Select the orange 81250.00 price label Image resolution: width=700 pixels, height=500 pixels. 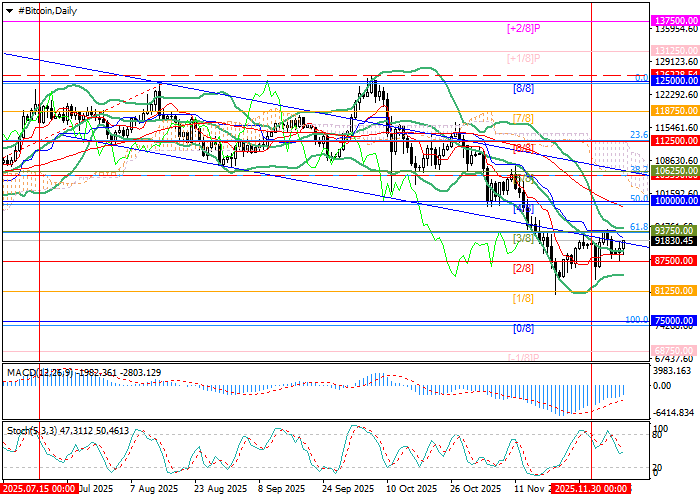point(673,290)
